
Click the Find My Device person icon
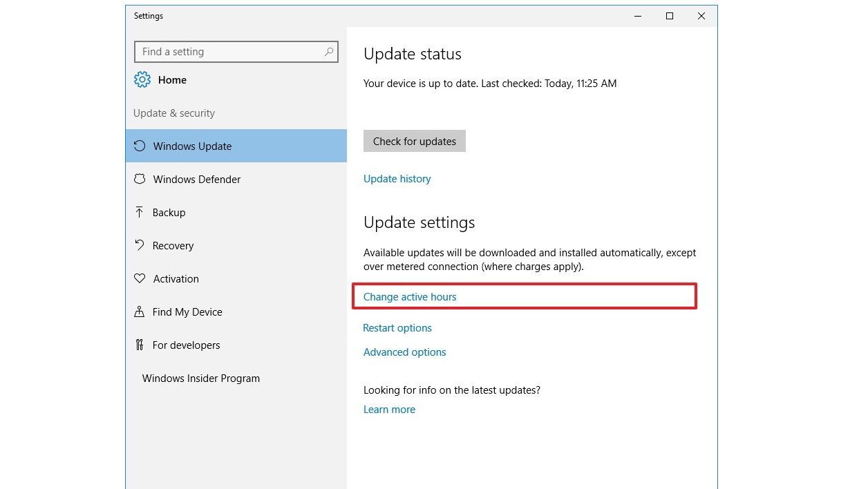pyautogui.click(x=140, y=311)
